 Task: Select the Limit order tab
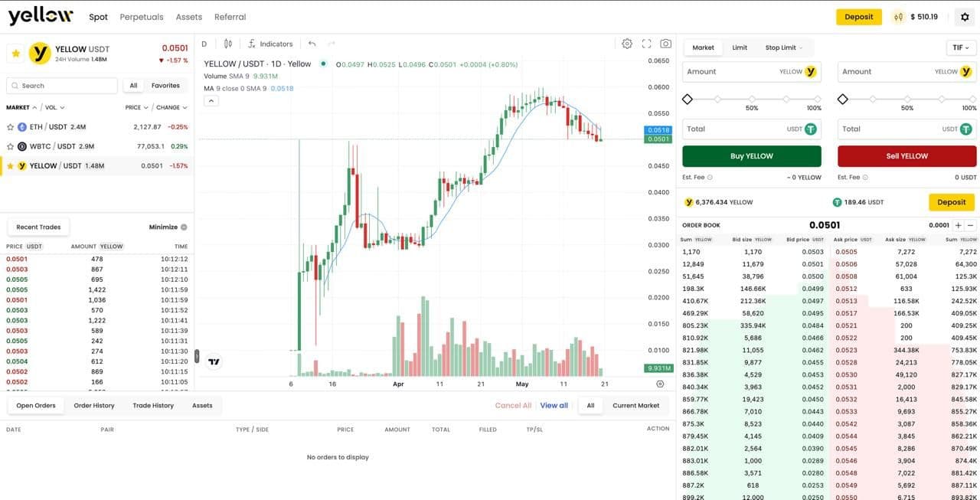pyautogui.click(x=740, y=47)
